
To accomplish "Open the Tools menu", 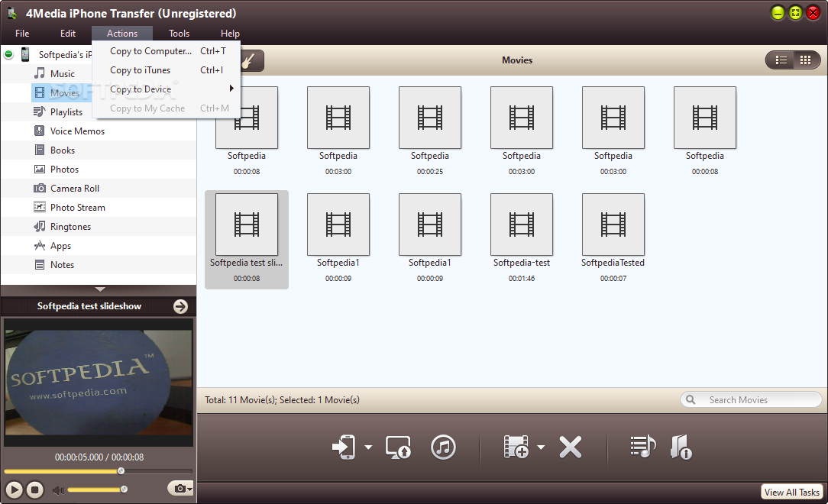I will click(179, 34).
